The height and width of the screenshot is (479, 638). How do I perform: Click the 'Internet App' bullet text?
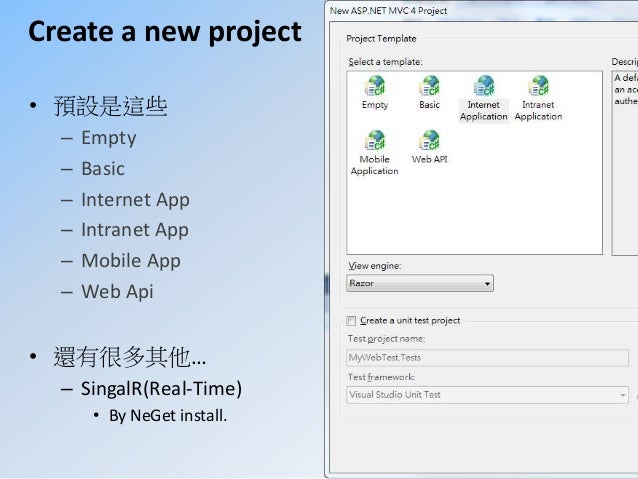tap(135, 200)
